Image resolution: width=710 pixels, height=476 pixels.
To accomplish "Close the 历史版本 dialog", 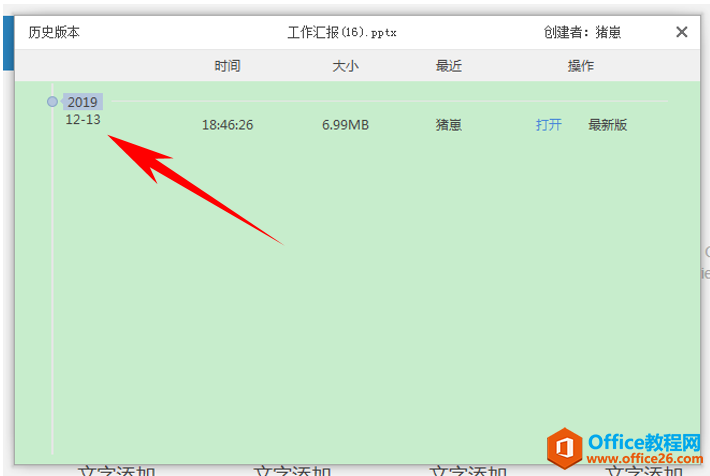I will 681,32.
